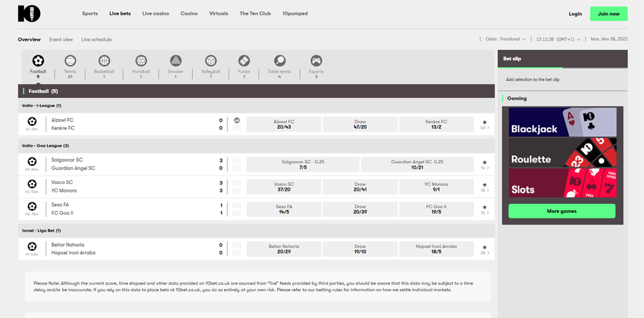644x318 pixels.
Task: Select the Snooker sport icon
Action: (x=176, y=62)
